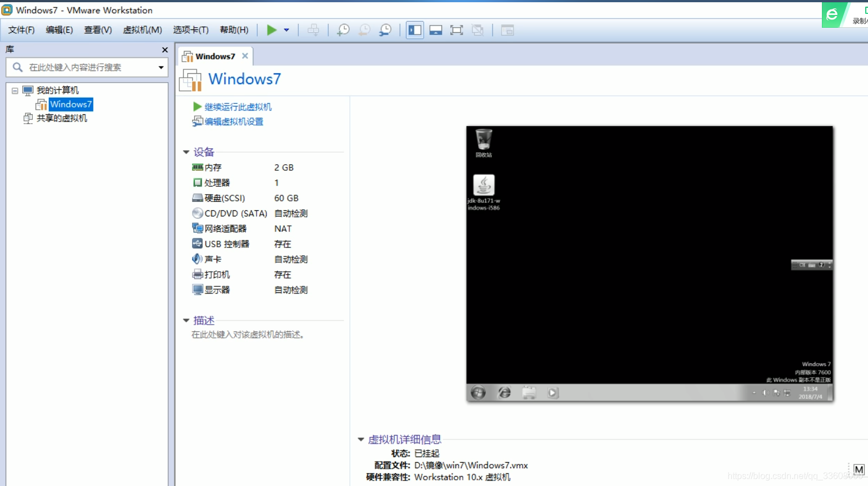Collapse the 我的计算机 tree node
The width and height of the screenshot is (868, 486).
[x=15, y=90]
